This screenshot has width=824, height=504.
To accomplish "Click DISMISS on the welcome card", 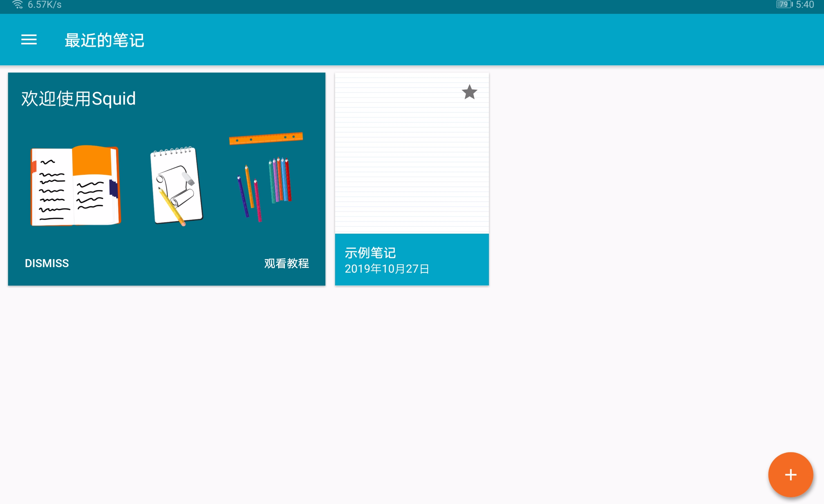I will pos(46,263).
